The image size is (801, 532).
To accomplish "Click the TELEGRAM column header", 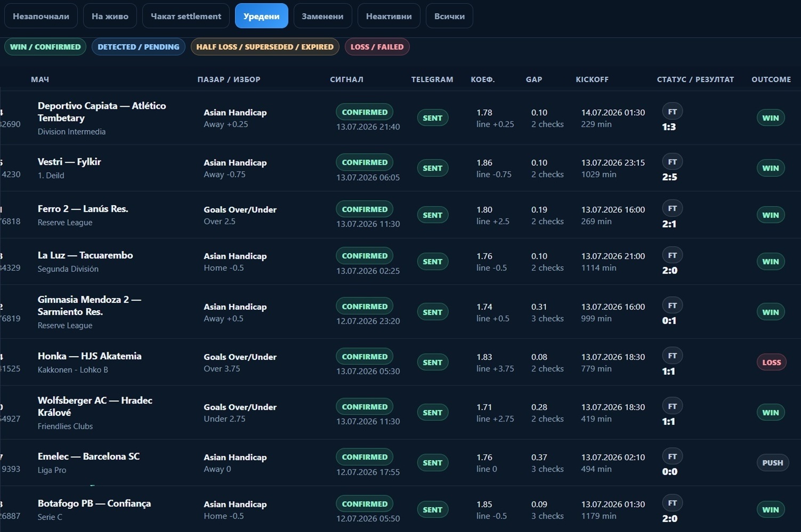I will pos(432,79).
